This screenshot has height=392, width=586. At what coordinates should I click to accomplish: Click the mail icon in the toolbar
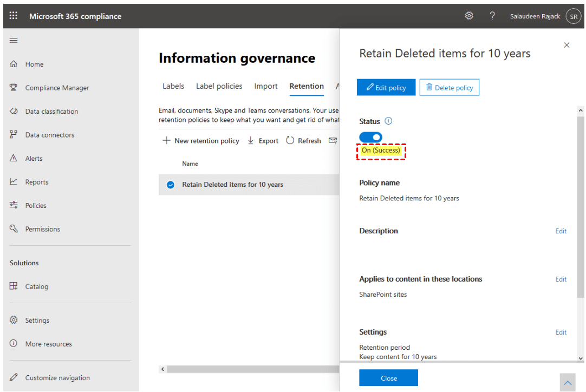pos(333,141)
